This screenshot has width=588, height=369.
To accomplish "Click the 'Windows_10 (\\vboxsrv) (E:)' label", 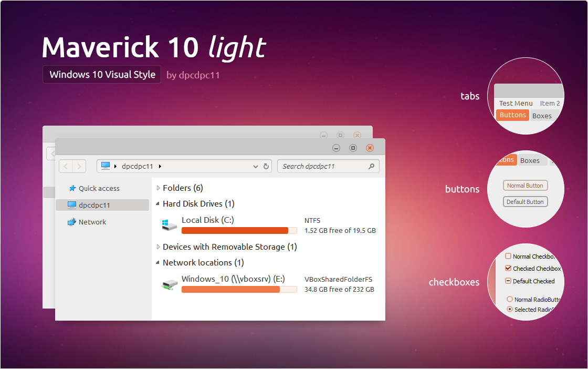I will point(233,279).
